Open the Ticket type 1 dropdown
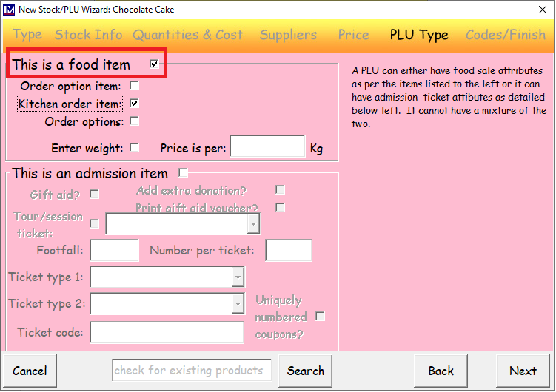 238,277
